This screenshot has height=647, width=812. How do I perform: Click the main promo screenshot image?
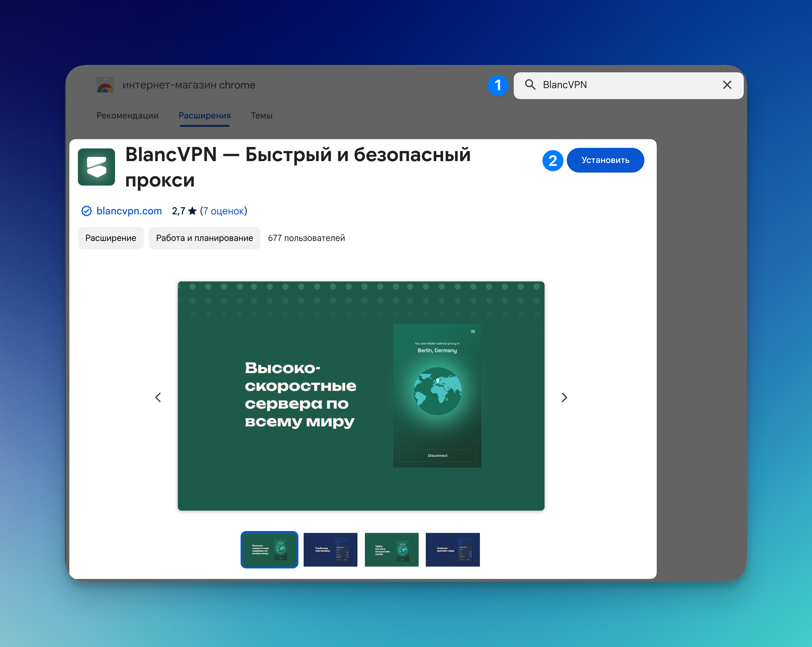pyautogui.click(x=361, y=396)
